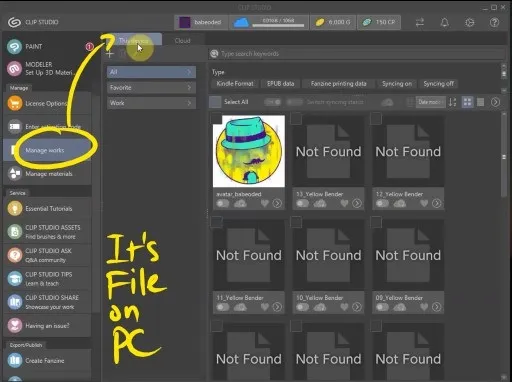Open 150 CP Clippy points balance
This screenshot has height=382, width=512.
379,22
